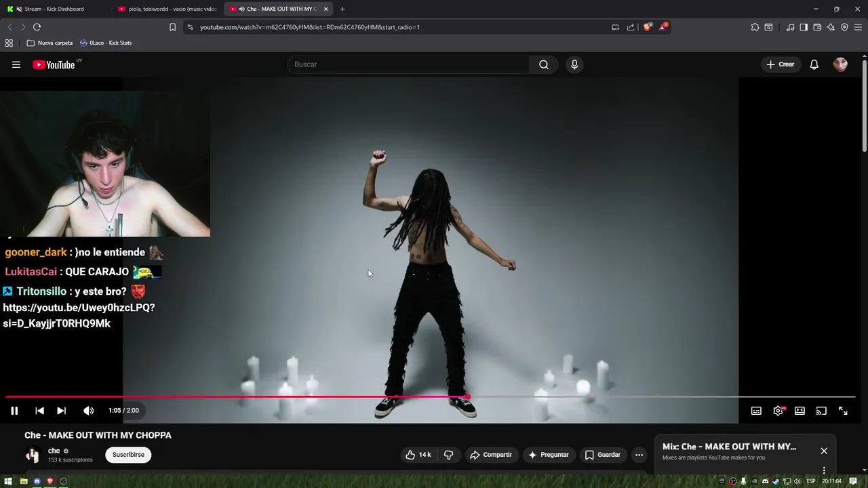Toggle subtitles/closed captions

(756, 411)
